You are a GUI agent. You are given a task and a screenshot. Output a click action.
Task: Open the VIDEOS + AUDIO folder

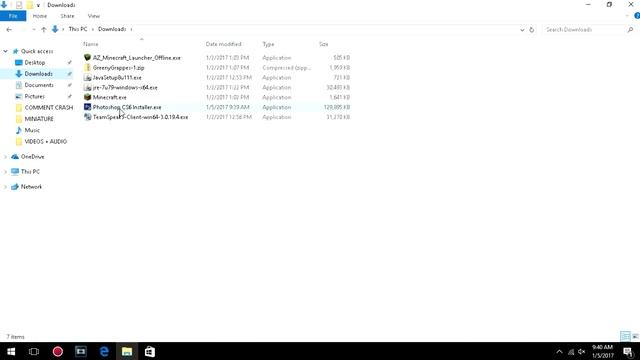(x=45, y=142)
